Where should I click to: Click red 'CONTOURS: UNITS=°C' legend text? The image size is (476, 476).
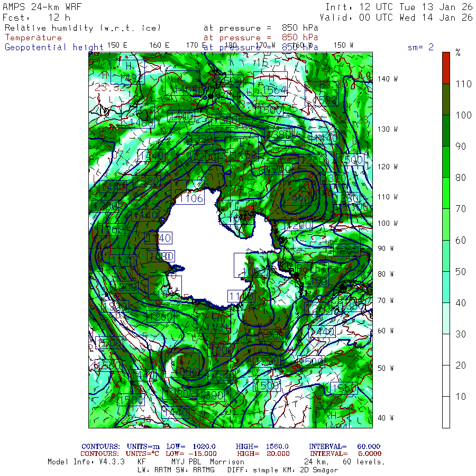pyautogui.click(x=120, y=454)
